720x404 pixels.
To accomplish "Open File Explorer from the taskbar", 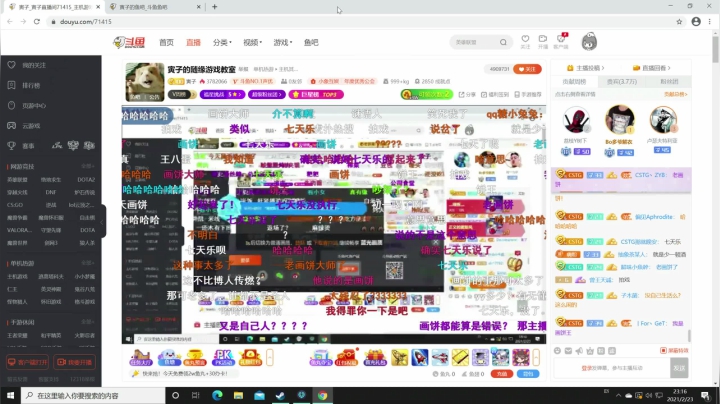I will coord(238,395).
